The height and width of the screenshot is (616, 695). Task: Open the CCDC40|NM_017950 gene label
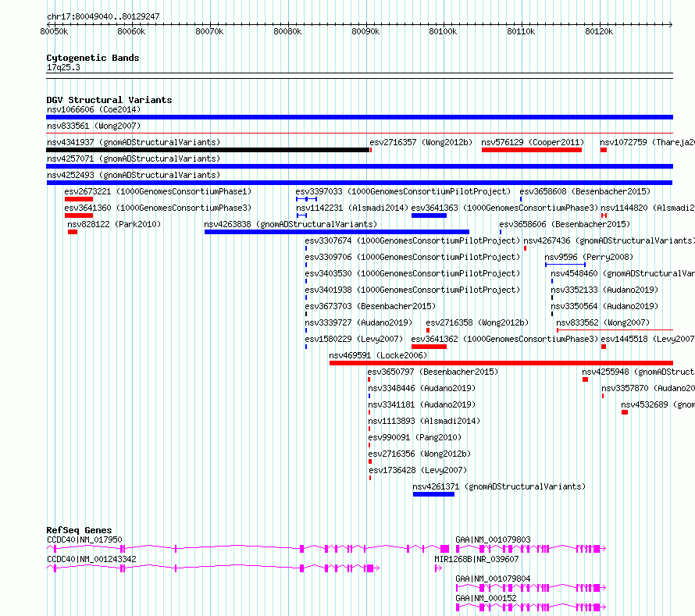click(84, 539)
